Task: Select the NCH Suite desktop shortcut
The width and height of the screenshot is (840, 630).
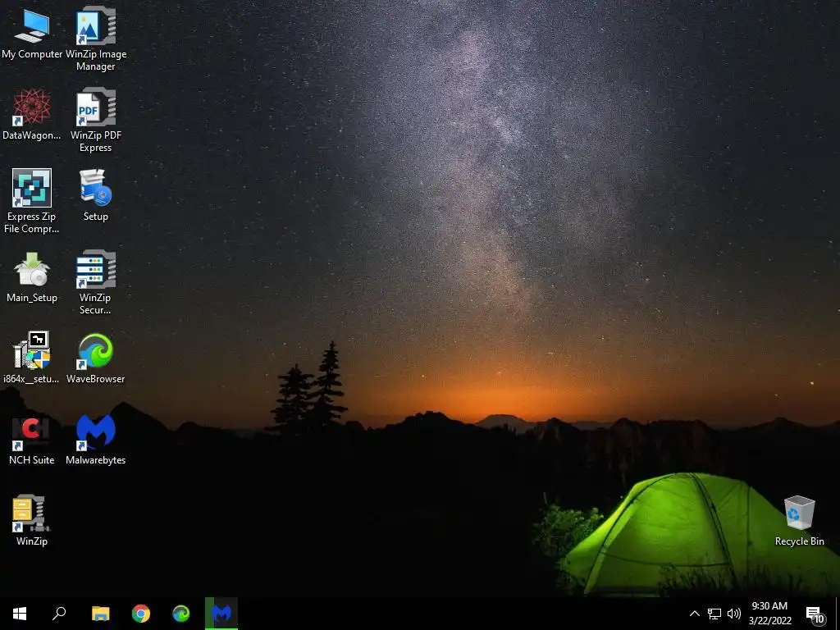Action: coord(32,439)
